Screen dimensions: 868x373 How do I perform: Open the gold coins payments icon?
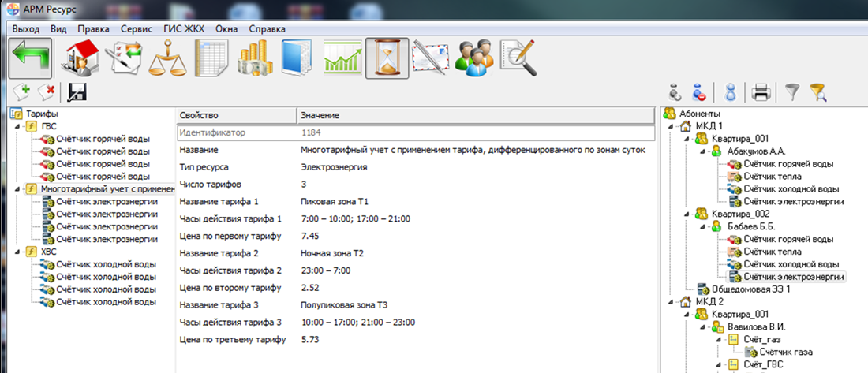coord(255,58)
